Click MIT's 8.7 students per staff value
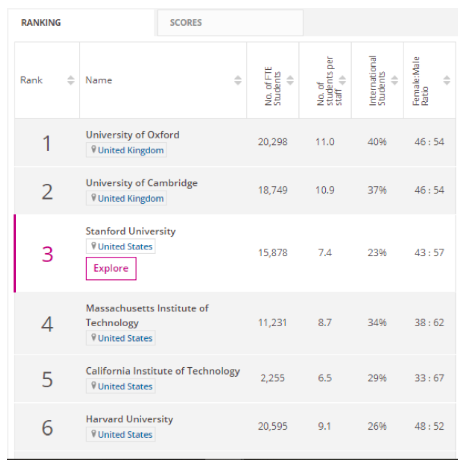 pyautogui.click(x=325, y=323)
